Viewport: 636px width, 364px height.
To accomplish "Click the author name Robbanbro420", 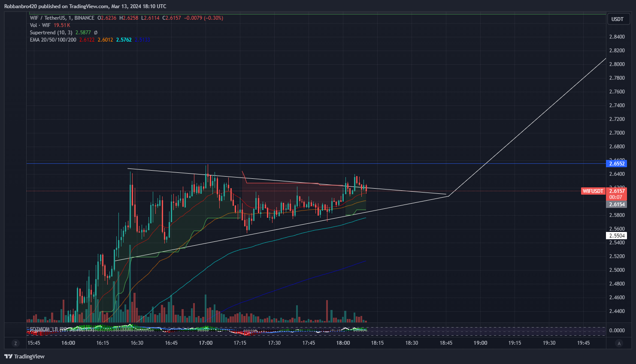I will coord(21,6).
